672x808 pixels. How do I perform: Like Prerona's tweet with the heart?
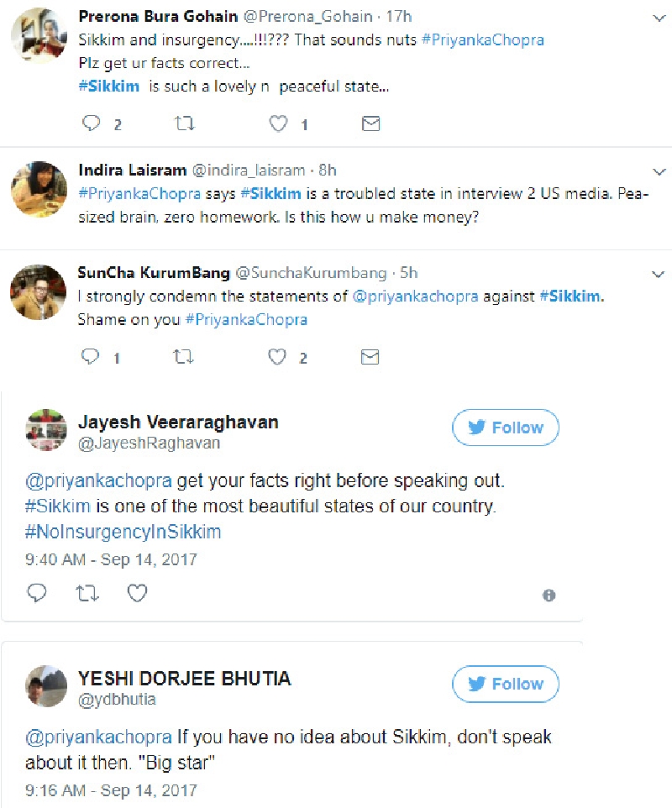[277, 123]
